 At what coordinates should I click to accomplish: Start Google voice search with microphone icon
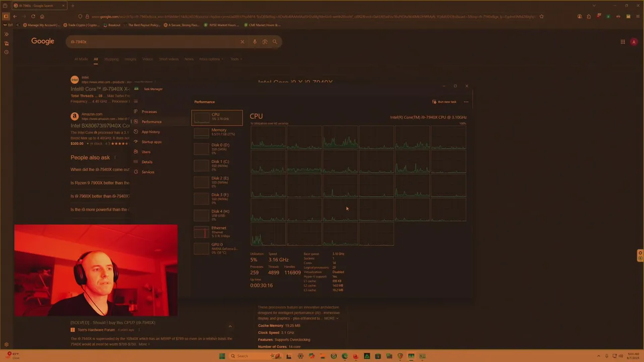tap(255, 42)
